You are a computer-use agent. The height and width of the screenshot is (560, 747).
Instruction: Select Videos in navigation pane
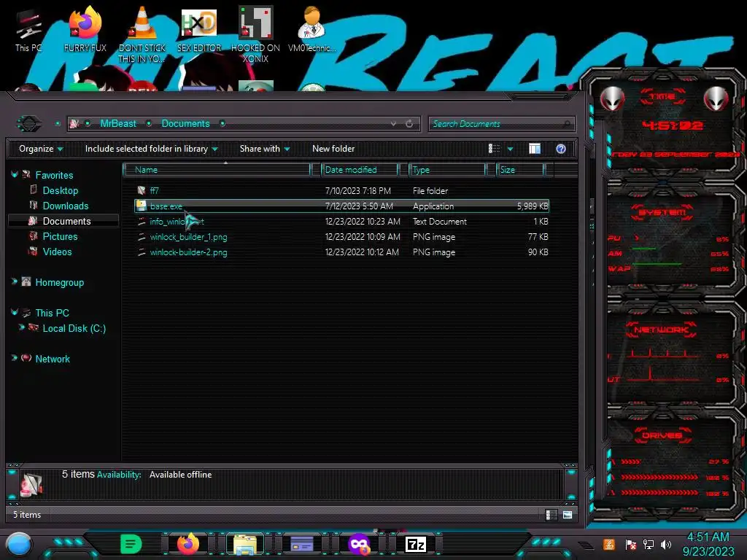pos(57,252)
